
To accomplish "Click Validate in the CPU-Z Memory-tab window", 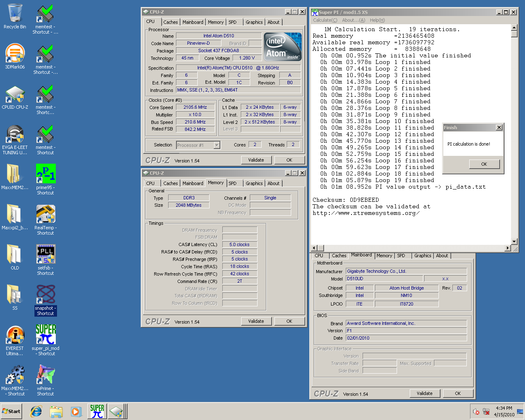I will point(256,321).
